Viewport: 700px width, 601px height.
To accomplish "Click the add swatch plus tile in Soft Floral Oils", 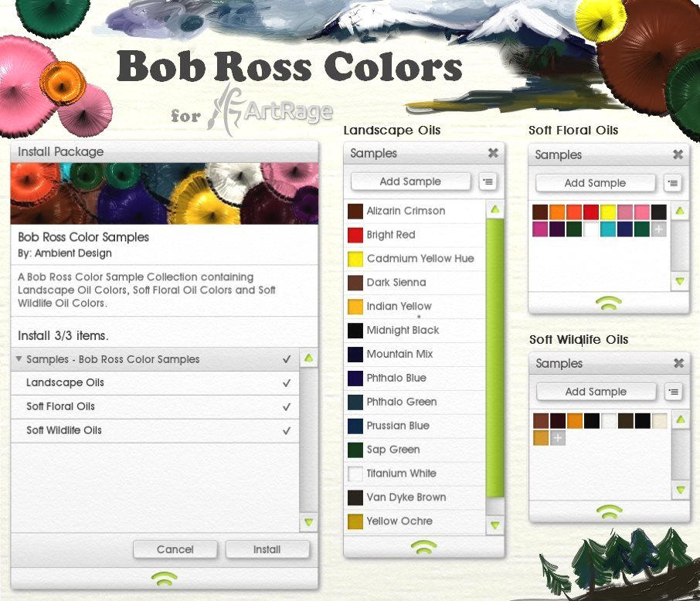I will (658, 229).
